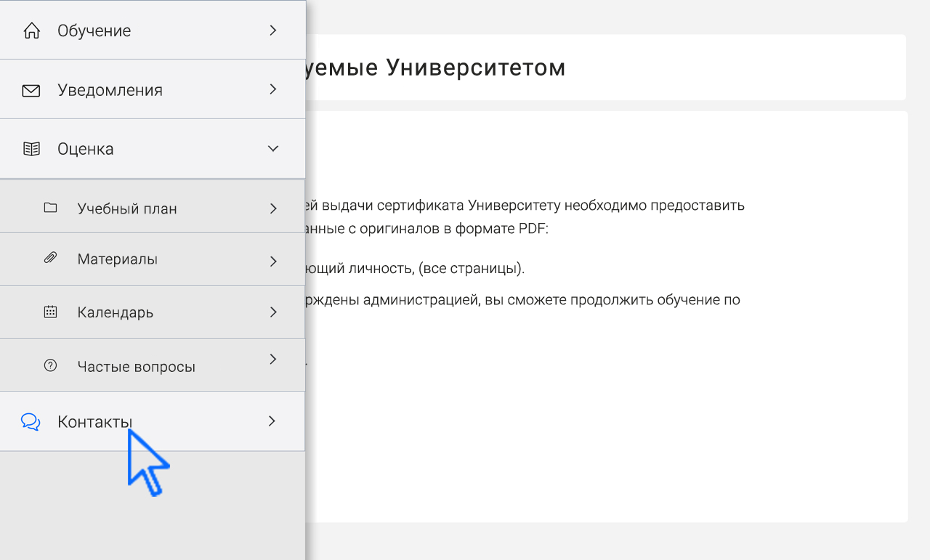
Task: Click the chat bubbles icon beside Контакты
Action: tap(31, 422)
